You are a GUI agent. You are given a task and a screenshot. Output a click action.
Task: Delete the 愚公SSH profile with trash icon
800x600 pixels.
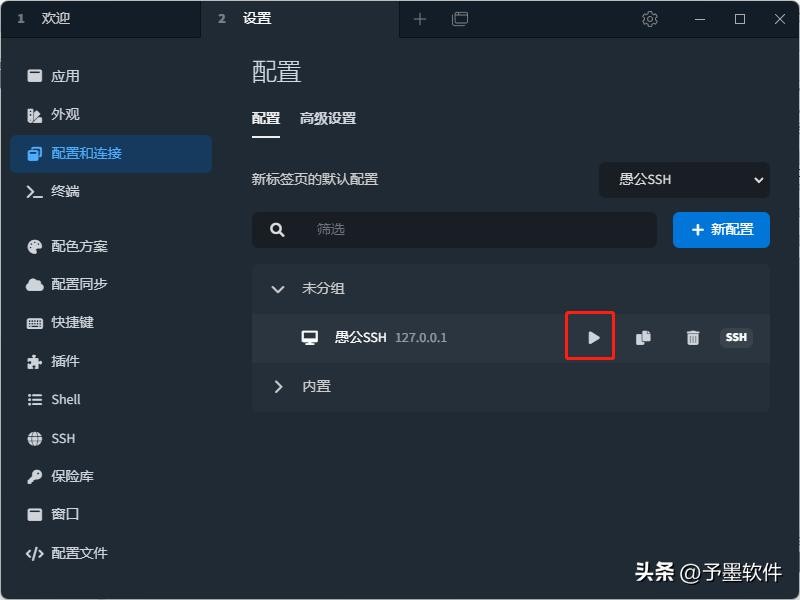tap(692, 337)
